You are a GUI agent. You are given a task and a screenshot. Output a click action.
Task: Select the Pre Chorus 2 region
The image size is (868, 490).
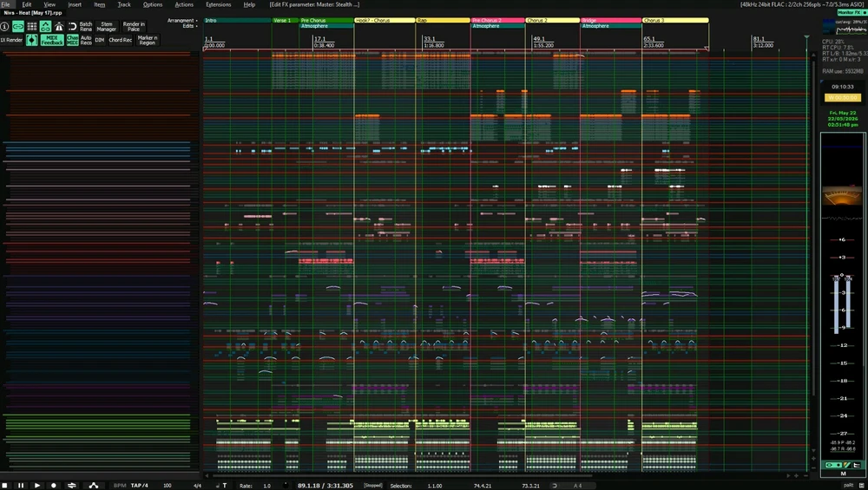click(x=497, y=21)
